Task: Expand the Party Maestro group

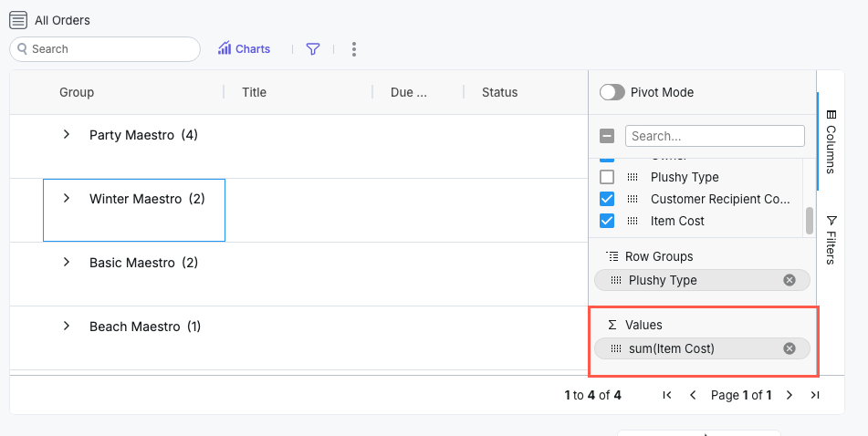Action: (67, 135)
